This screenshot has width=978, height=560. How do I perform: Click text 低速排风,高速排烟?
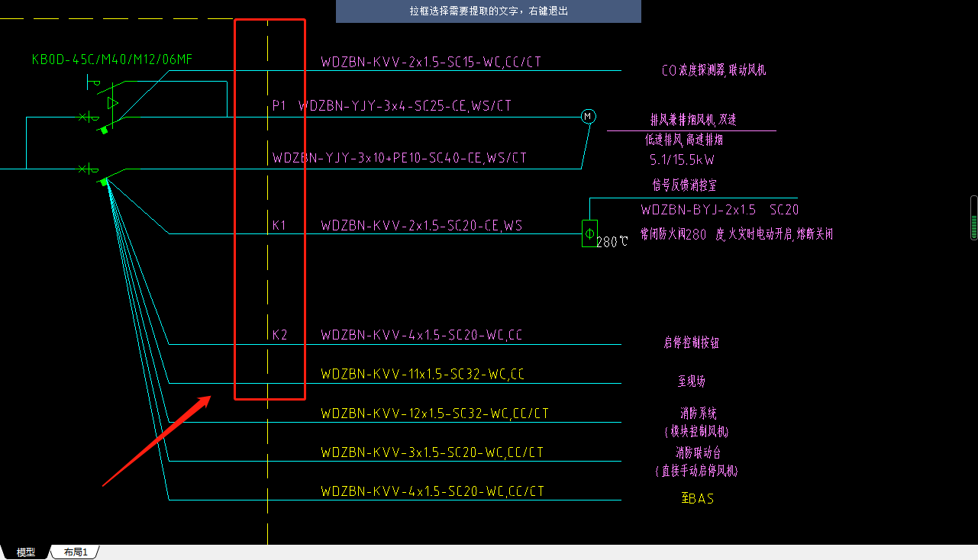point(684,140)
